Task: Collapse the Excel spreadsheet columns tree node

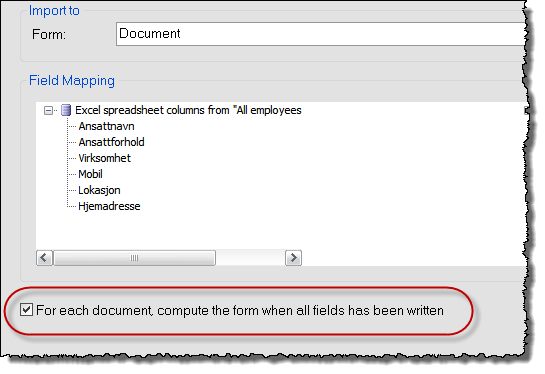Action: pos(48,111)
